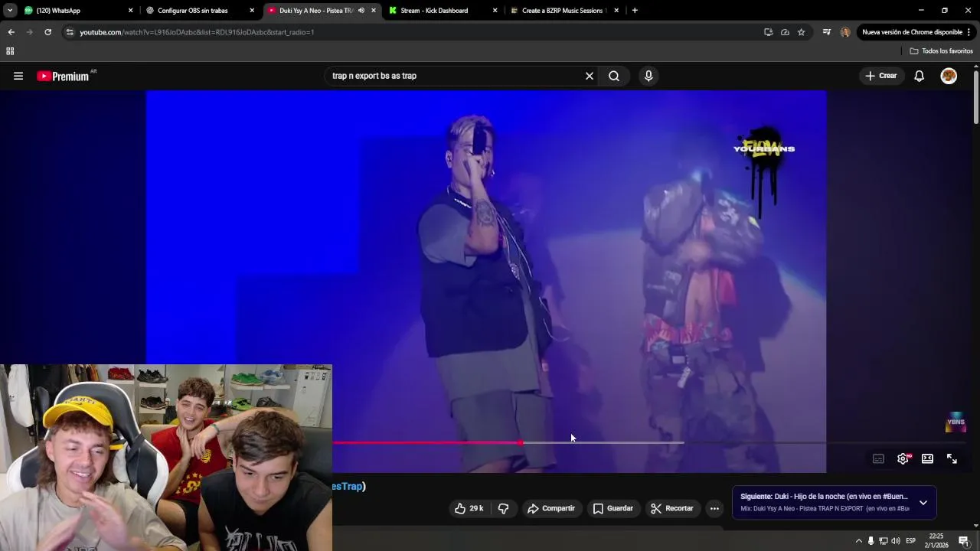The height and width of the screenshot is (551, 980).
Task: Go to YouTube Premium home logo
Action: 63,76
